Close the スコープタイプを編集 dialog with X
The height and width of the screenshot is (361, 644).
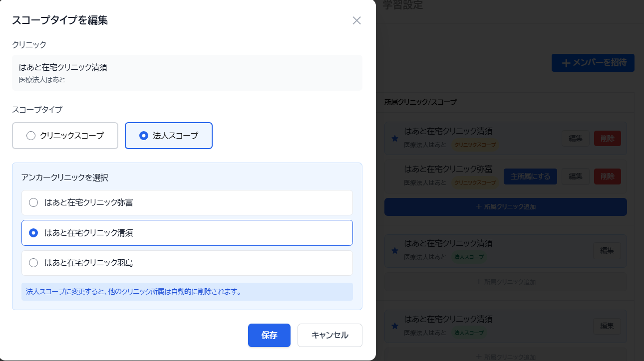click(x=356, y=20)
